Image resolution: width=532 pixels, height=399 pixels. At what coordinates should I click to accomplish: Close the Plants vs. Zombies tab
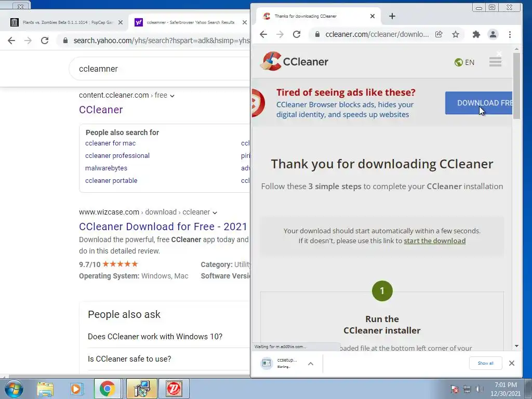[121, 22]
